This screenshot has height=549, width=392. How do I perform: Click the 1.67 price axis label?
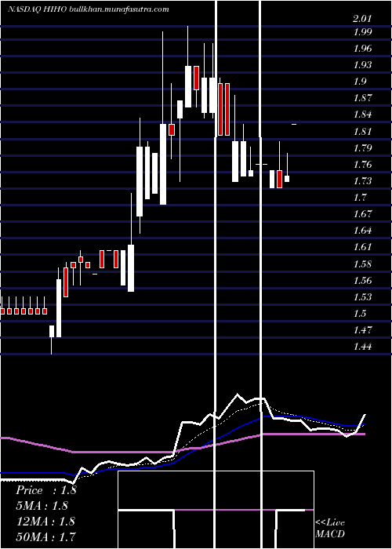pos(362,214)
